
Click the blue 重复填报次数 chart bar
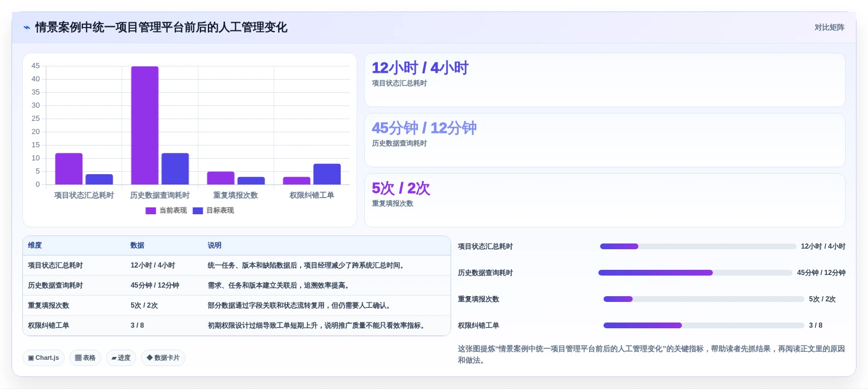tap(251, 180)
